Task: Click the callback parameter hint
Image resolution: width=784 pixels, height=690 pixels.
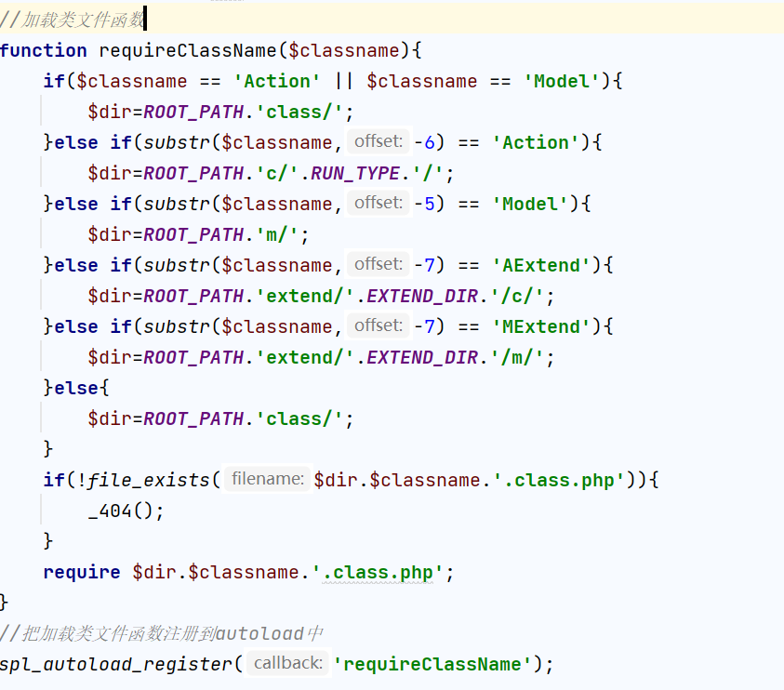Action: click(287, 663)
